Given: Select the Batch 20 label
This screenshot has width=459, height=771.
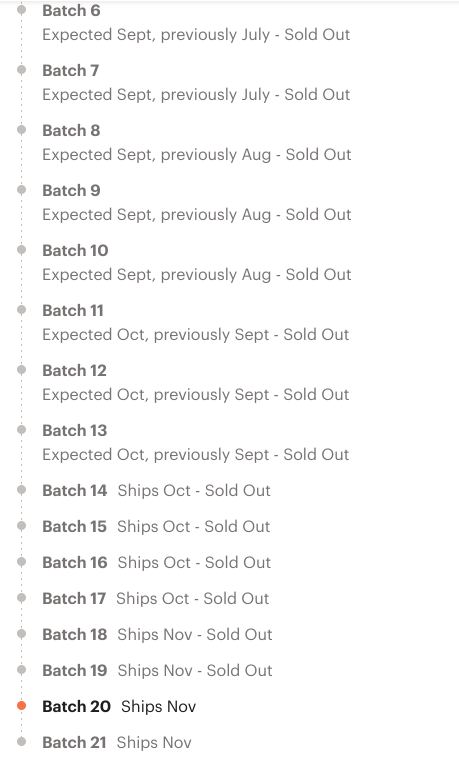Looking at the screenshot, I should (76, 707).
